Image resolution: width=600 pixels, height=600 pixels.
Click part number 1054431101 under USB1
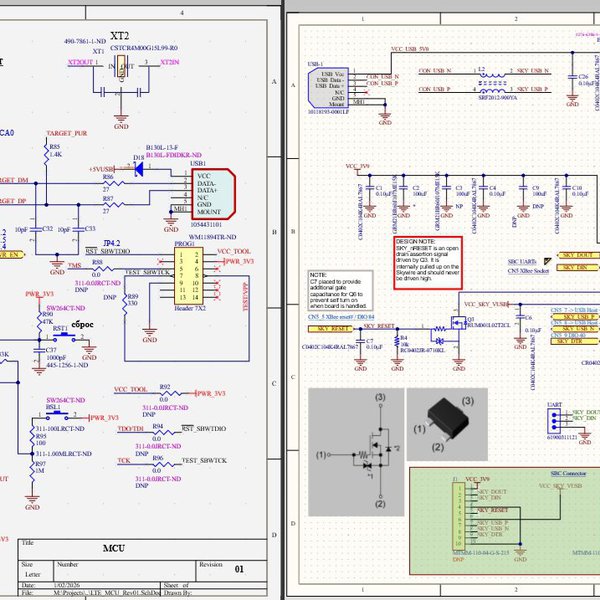[x=206, y=224]
